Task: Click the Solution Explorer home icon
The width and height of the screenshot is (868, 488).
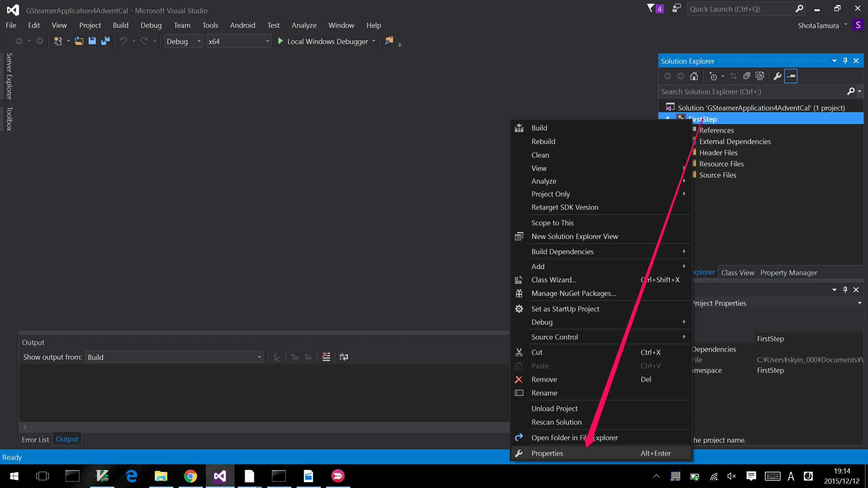Action: 694,76
